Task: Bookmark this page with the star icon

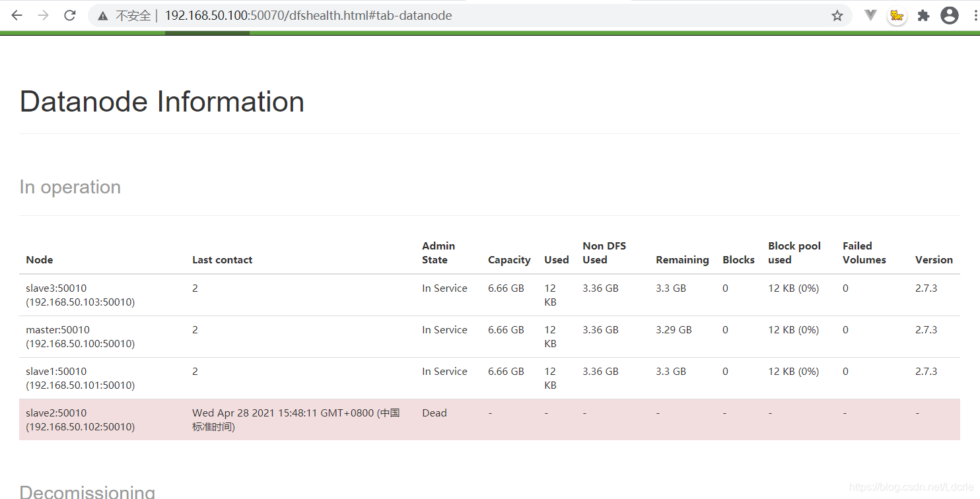Action: tap(837, 16)
